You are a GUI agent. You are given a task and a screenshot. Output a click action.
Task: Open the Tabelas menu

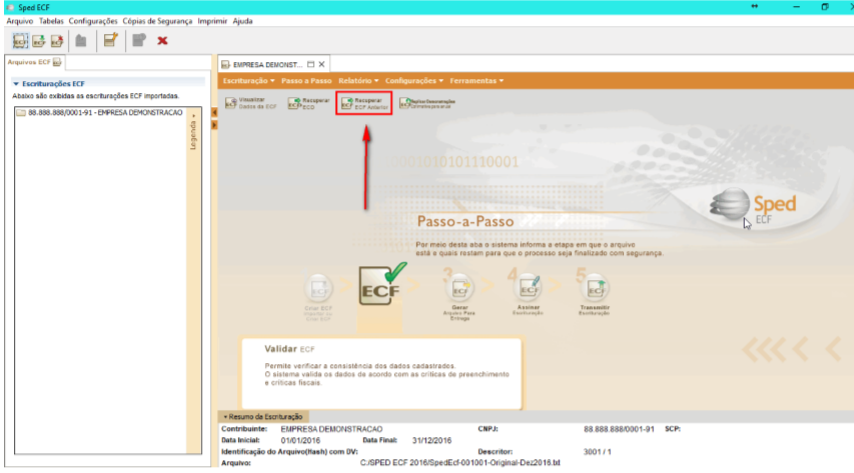[51, 21]
